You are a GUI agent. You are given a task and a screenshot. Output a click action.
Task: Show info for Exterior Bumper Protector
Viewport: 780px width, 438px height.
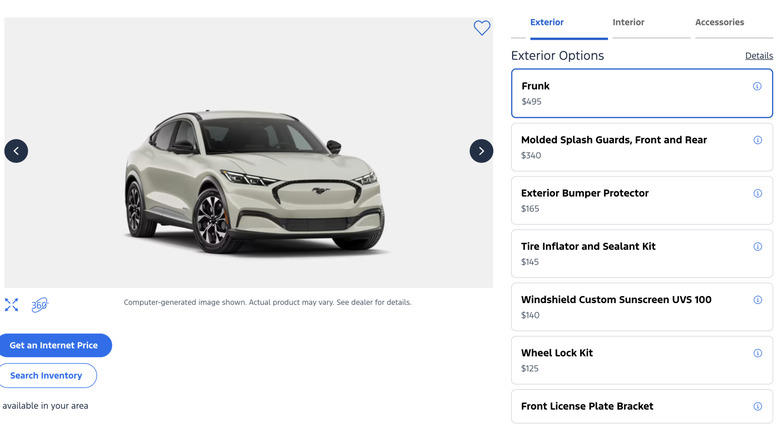tap(757, 193)
